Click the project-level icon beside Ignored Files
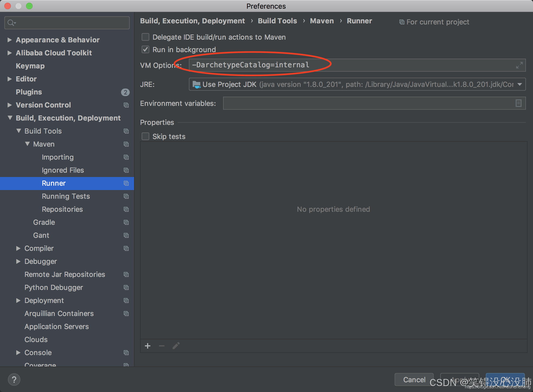533x392 pixels. (126, 170)
